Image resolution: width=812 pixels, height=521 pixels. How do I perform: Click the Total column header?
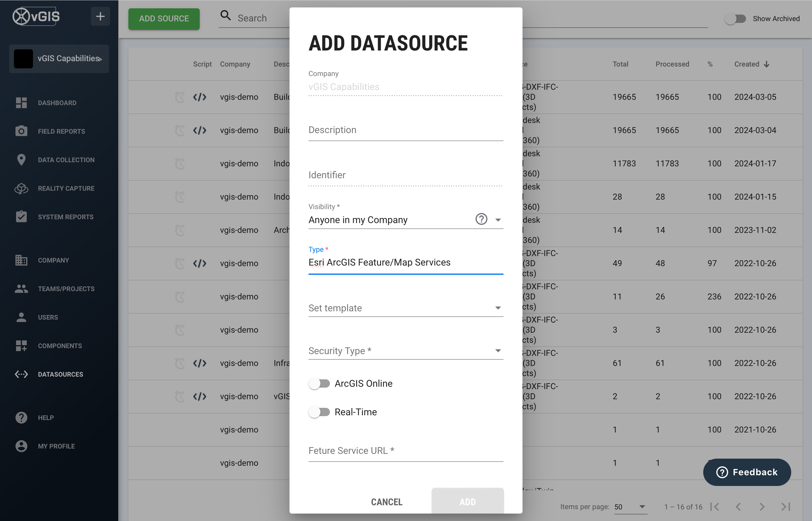(x=620, y=64)
